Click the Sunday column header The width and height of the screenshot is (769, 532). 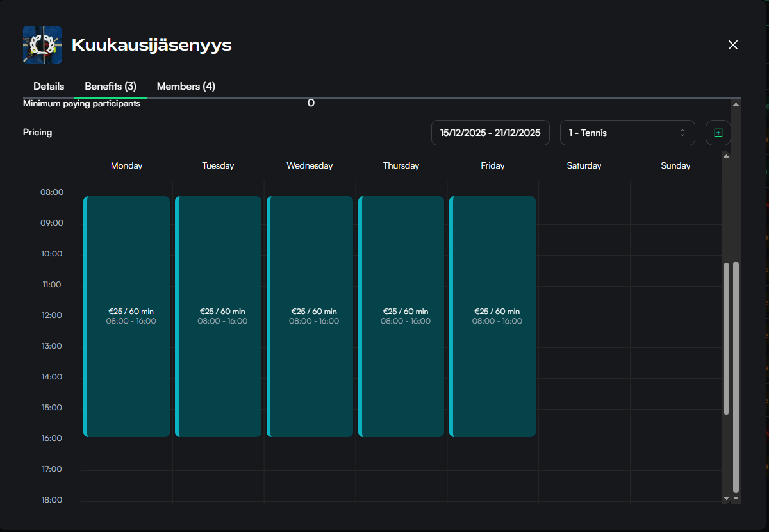coord(675,165)
